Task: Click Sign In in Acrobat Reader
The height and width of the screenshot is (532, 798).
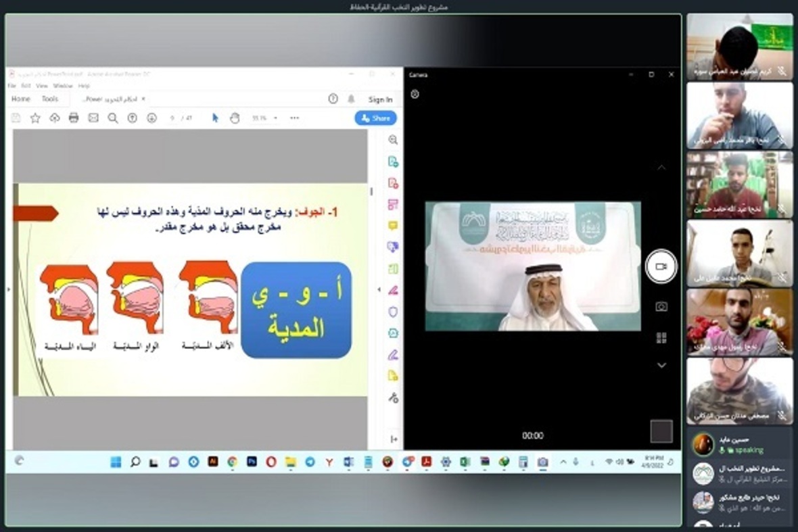Action: [380, 99]
